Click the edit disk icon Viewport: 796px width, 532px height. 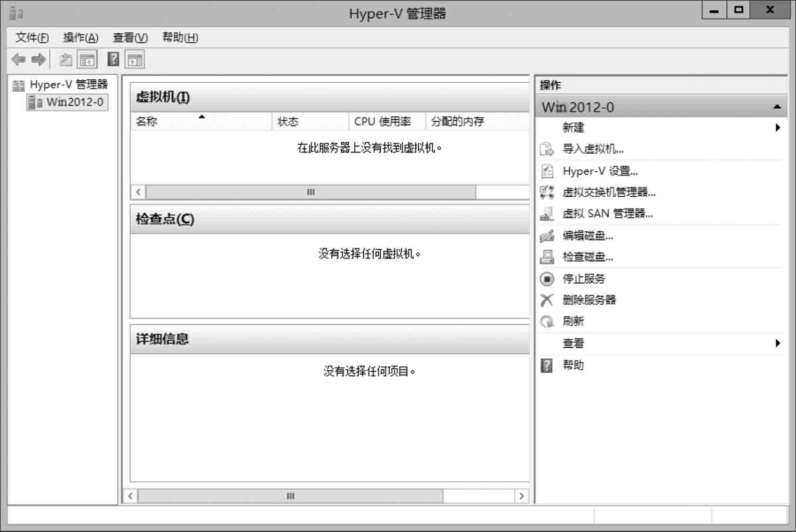(547, 236)
